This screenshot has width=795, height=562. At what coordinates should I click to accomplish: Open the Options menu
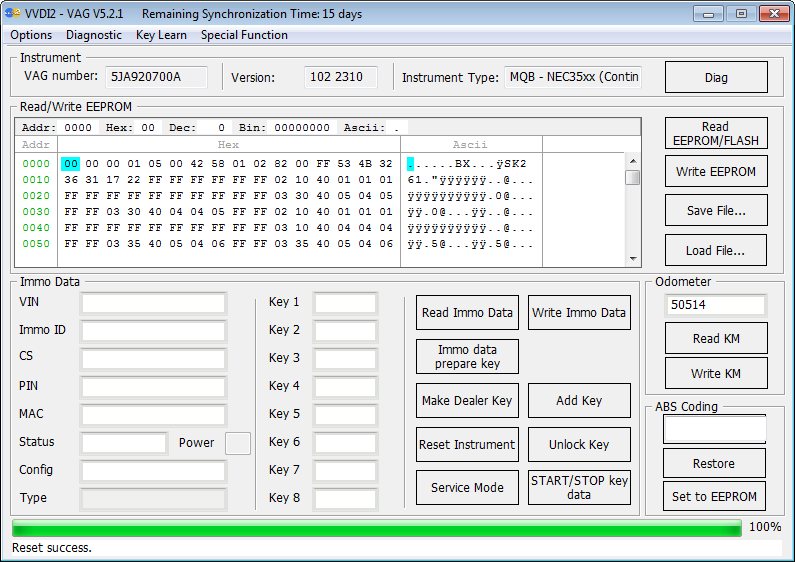pyautogui.click(x=31, y=35)
